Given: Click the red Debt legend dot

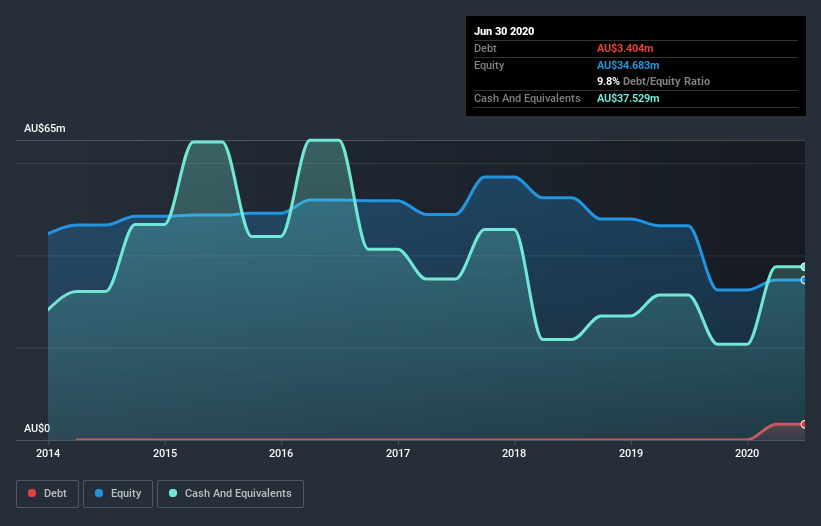Looking at the screenshot, I should pos(32,493).
